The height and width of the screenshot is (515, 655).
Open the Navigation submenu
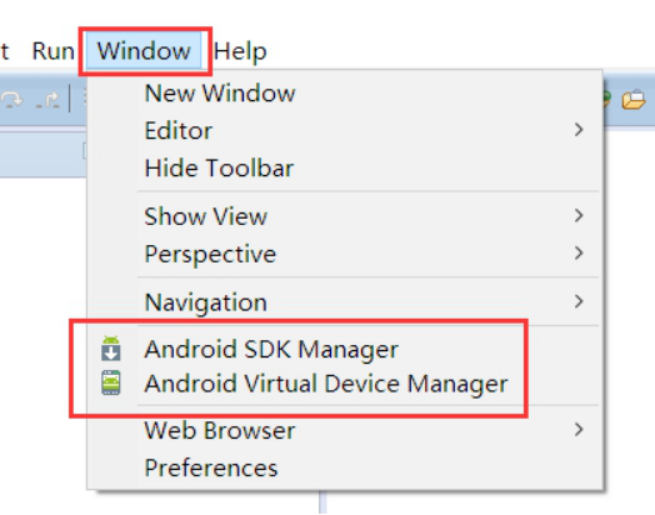pyautogui.click(x=345, y=302)
